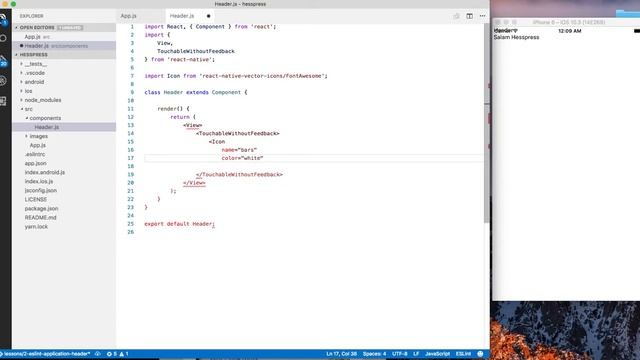Click the 12:09 AM clock in simulator
The image size is (640, 360).
point(569,31)
